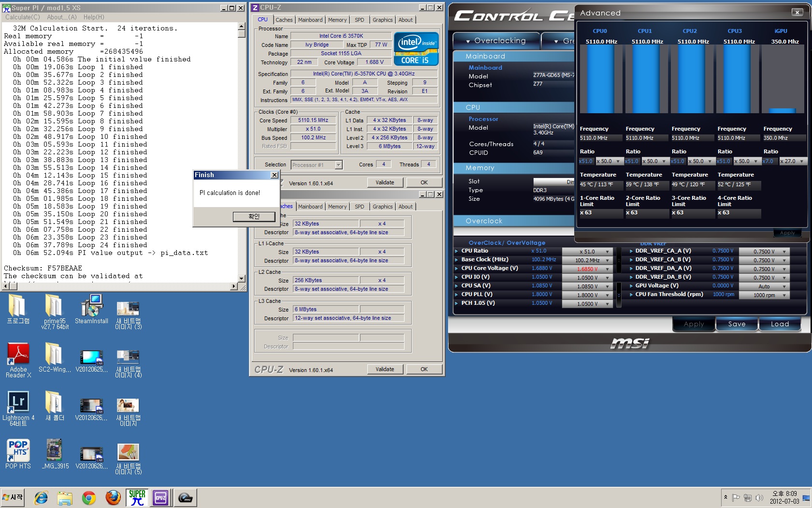The height and width of the screenshot is (508, 812).
Task: Open 새 비트맵 이미지 (3) file
Action: (x=128, y=314)
